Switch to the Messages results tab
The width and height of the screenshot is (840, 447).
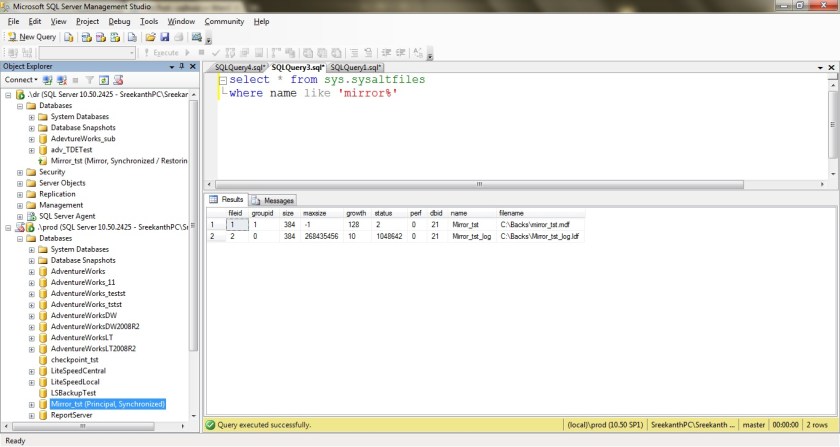click(x=272, y=200)
